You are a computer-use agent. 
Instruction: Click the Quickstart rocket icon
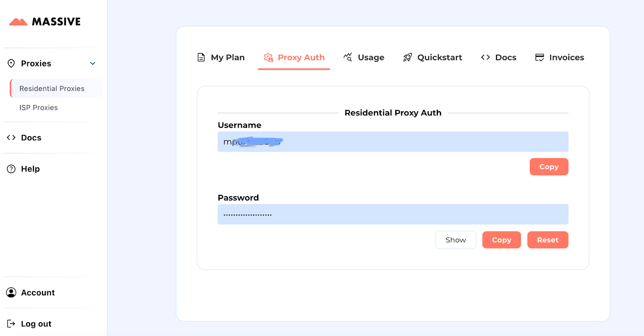pyautogui.click(x=408, y=58)
